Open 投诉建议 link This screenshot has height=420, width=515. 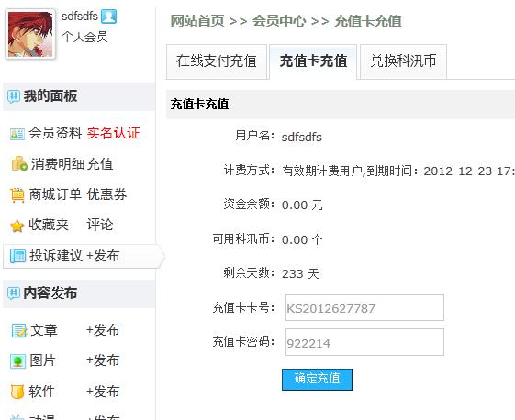(56, 256)
